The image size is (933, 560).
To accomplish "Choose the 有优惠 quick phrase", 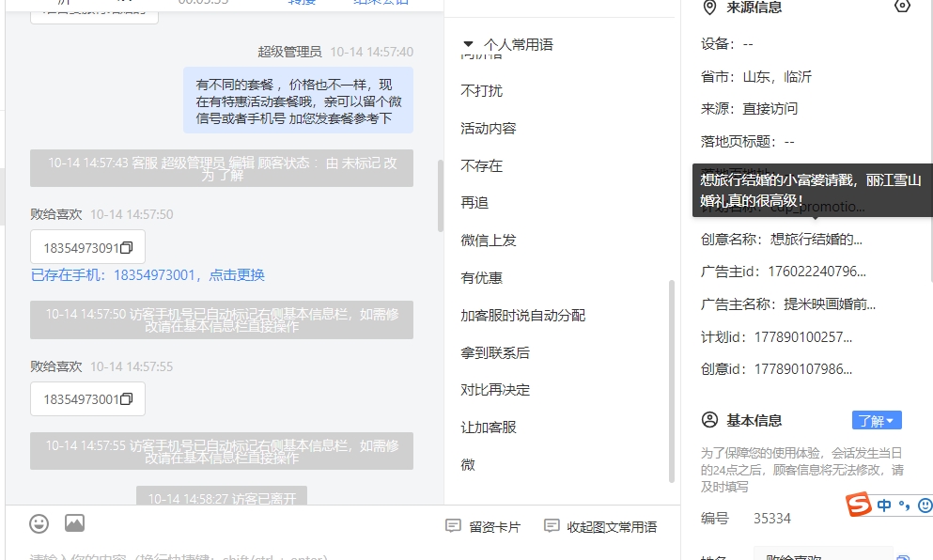I will click(481, 277).
